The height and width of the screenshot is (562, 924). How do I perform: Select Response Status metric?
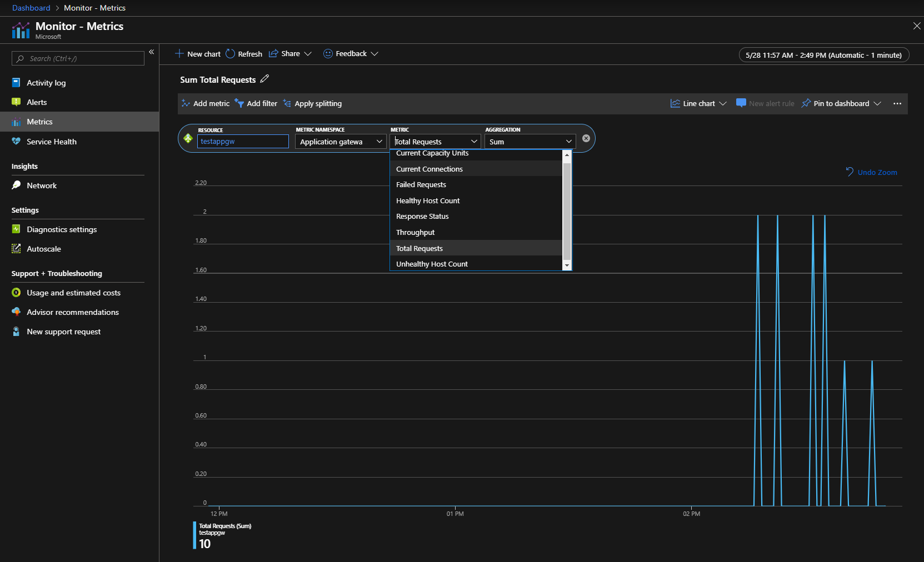coord(476,217)
